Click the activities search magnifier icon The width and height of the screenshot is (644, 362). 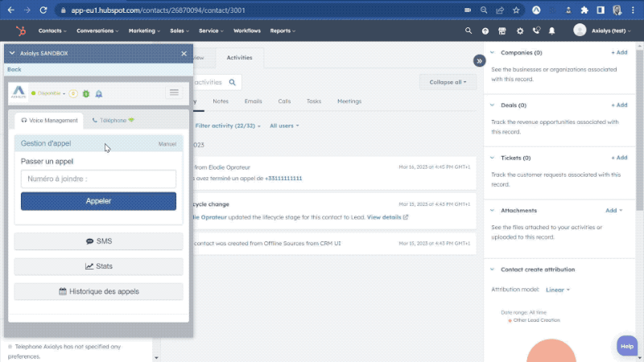[233, 82]
